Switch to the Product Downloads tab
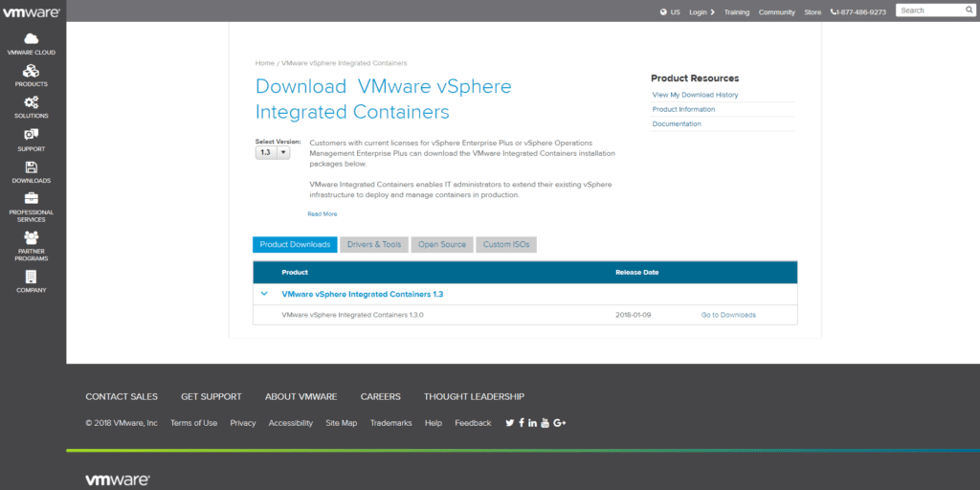The image size is (980, 490). 295,244
